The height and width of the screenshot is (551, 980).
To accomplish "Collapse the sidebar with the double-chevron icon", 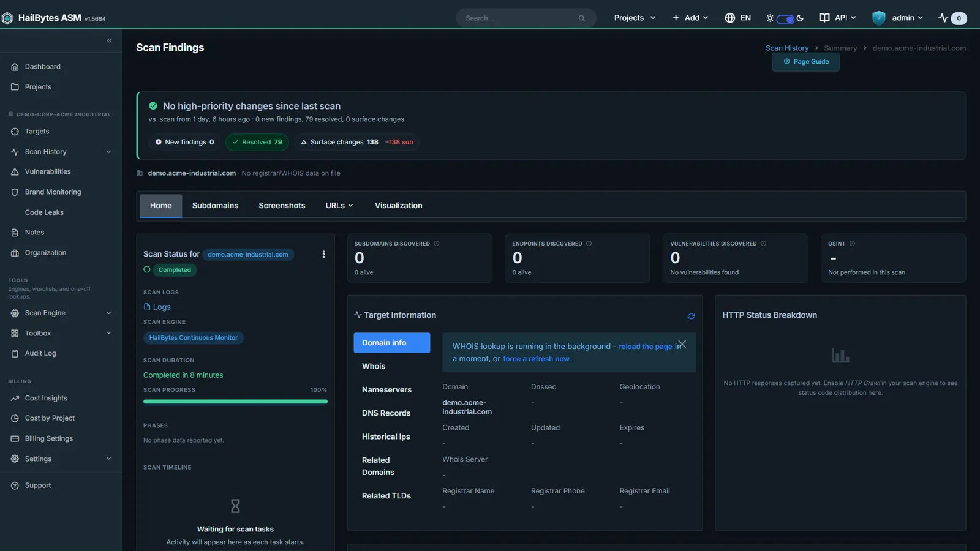I will click(x=109, y=40).
